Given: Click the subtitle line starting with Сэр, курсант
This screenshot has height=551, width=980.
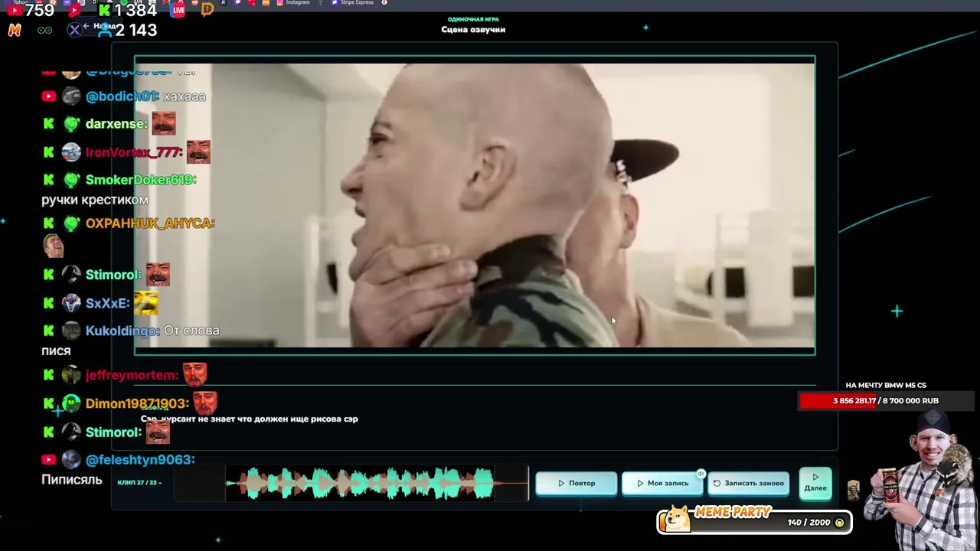Looking at the screenshot, I should click(250, 419).
